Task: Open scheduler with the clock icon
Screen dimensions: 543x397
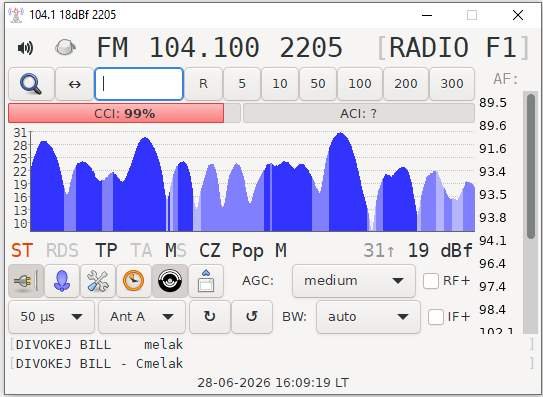Action: (134, 281)
